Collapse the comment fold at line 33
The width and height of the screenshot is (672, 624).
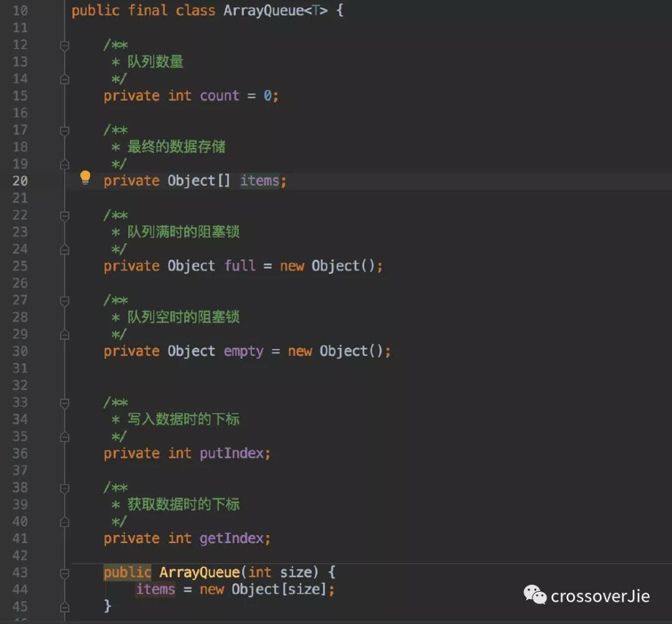[x=65, y=403]
